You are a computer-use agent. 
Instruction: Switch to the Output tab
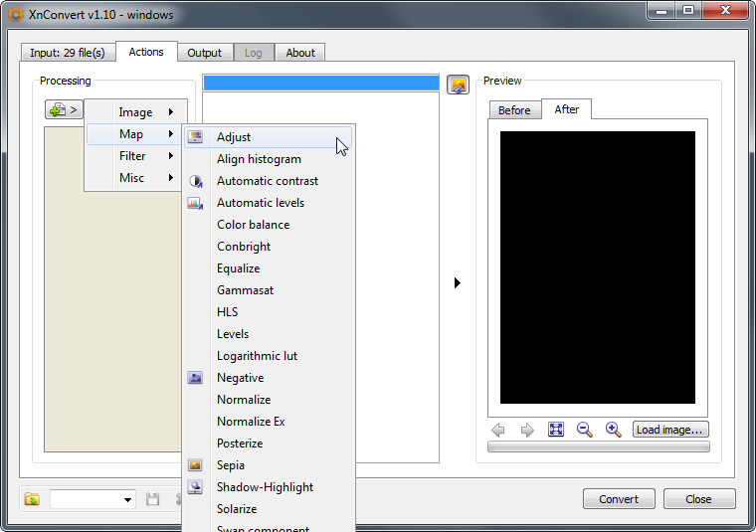pyautogui.click(x=204, y=53)
